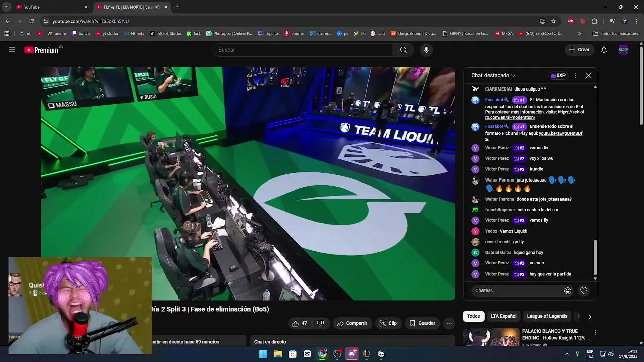Click the browser address bar URL
The width and height of the screenshot is (644, 362).
click(91, 21)
